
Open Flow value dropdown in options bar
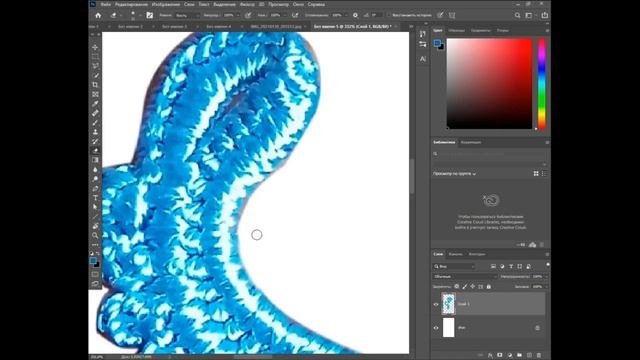284,15
